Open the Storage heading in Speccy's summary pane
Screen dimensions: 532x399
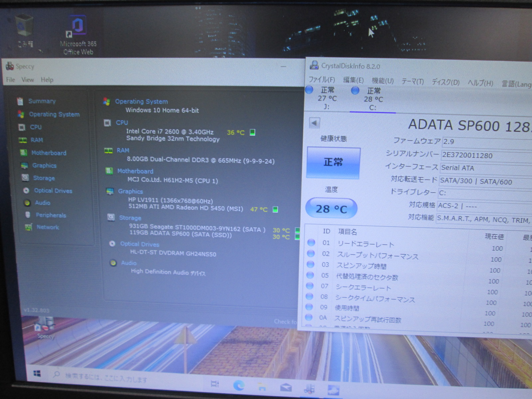pyautogui.click(x=130, y=218)
